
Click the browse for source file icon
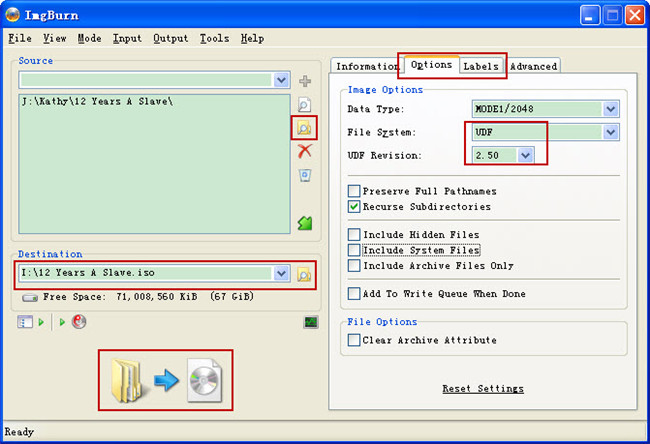[x=304, y=105]
